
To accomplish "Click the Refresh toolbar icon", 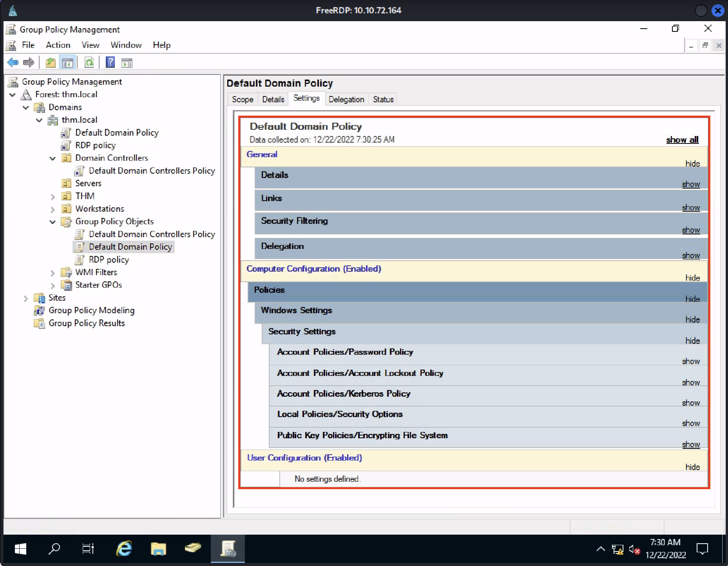I will (89, 62).
